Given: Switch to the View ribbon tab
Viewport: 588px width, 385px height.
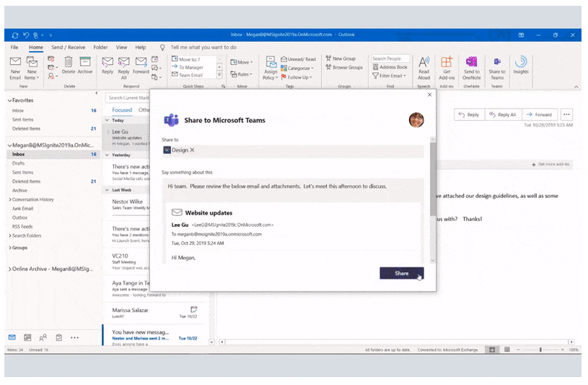Looking at the screenshot, I should [121, 48].
